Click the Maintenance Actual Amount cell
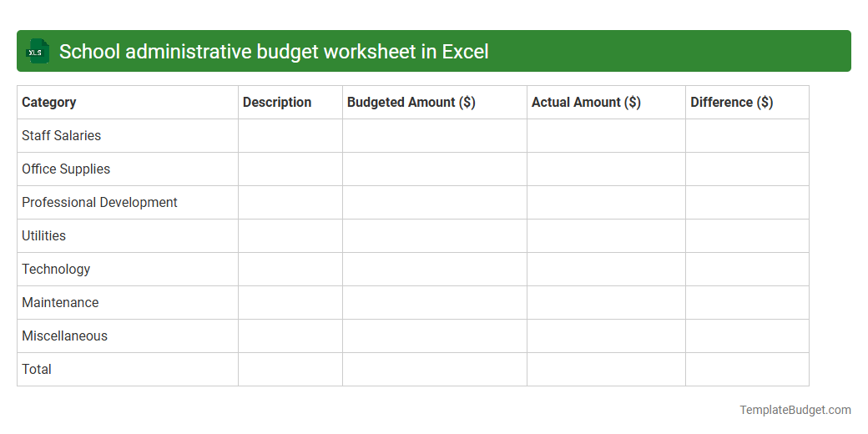Viewport: 868px width, 434px height. [x=606, y=303]
